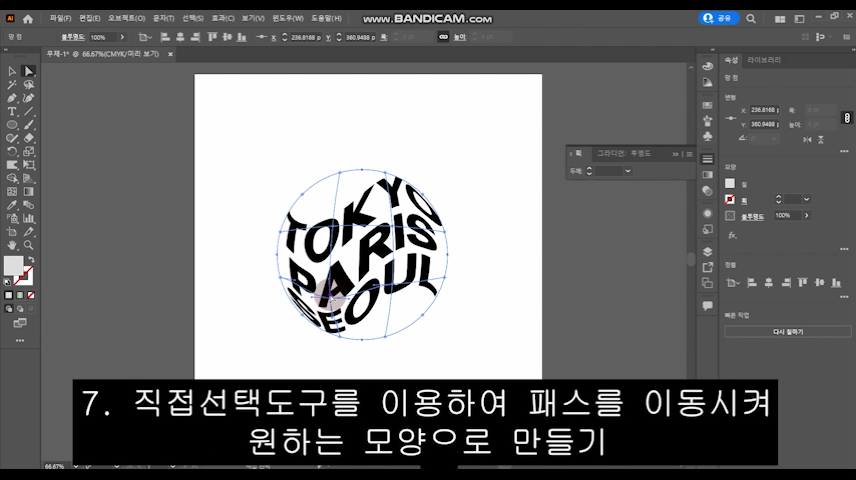Set paint mode to None
Viewport: 856px width, 480px height.
click(x=31, y=295)
